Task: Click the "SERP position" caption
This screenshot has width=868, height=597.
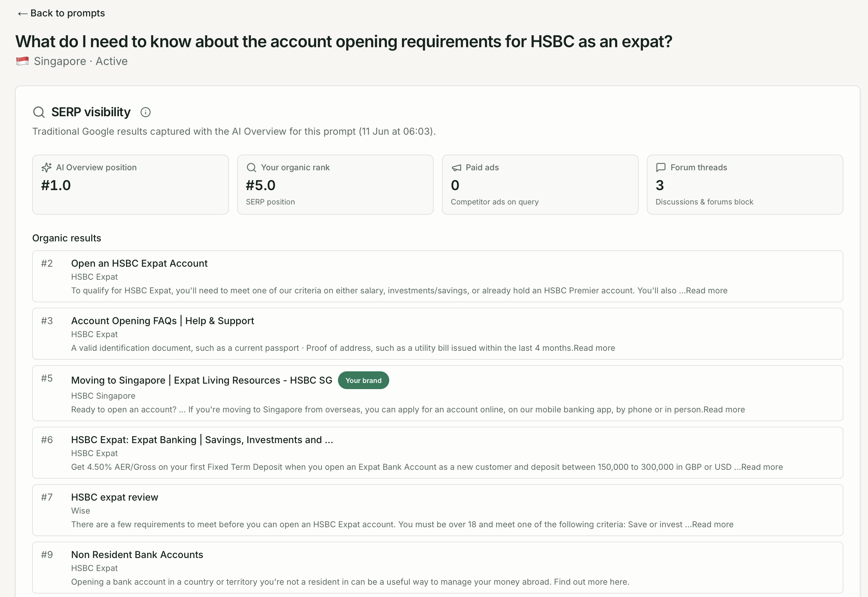Action: point(270,202)
